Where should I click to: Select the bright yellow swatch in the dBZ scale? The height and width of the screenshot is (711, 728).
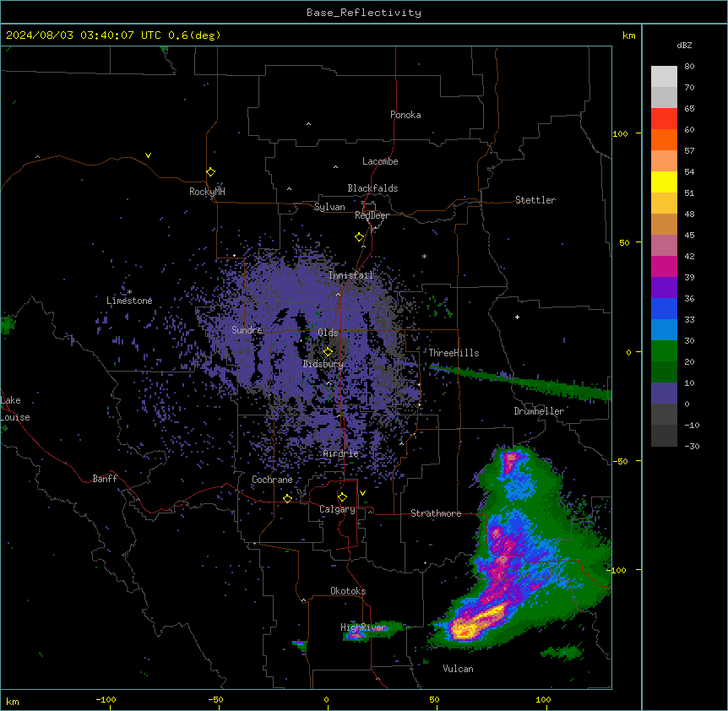664,182
